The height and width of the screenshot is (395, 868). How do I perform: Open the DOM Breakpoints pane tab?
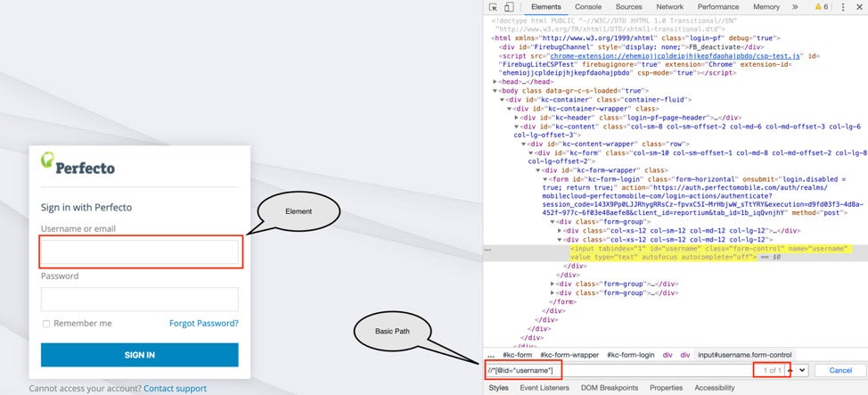(x=610, y=388)
